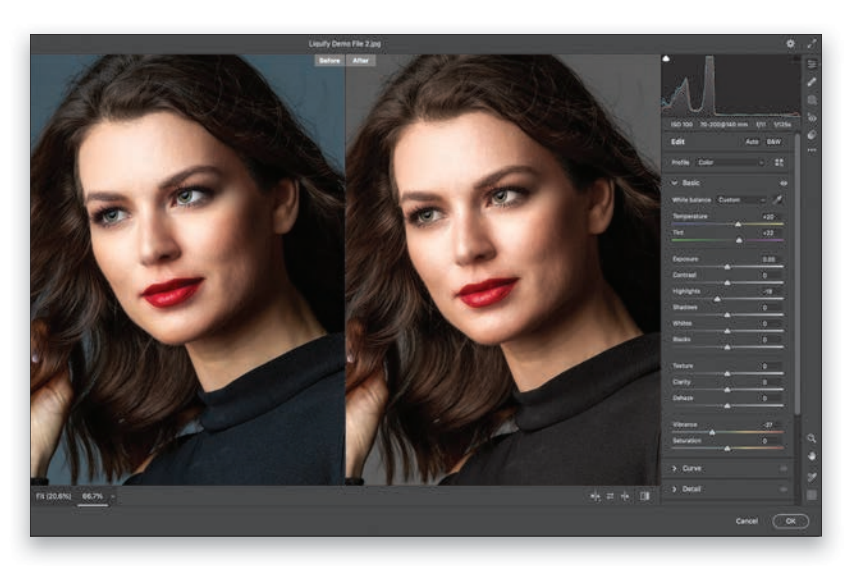Click the Auto adjustment button
846x566 pixels.
point(752,142)
